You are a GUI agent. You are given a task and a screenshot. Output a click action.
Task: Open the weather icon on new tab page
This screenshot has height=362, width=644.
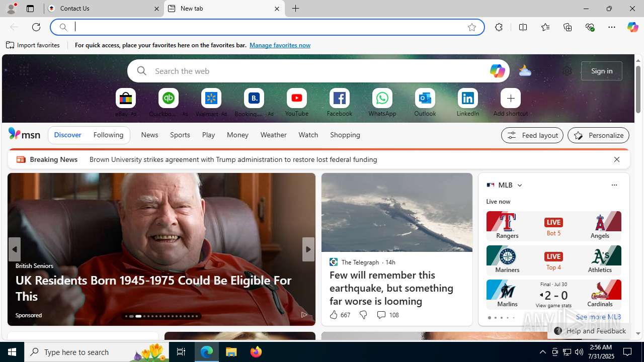pos(525,71)
